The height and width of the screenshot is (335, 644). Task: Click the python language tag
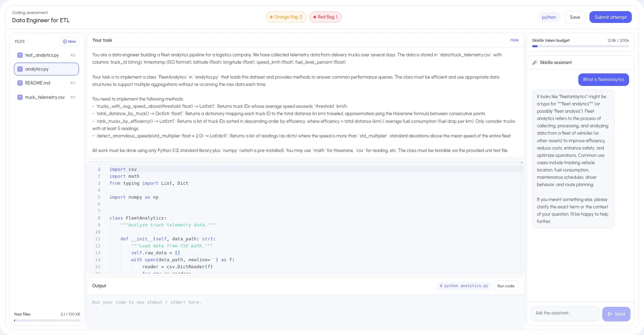pos(549,17)
